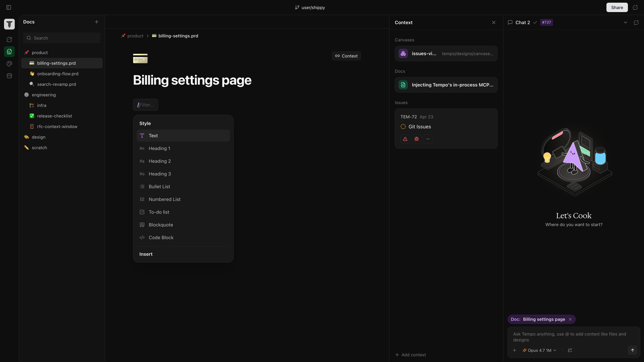Click the Insert section header in slash menu

pos(146,254)
